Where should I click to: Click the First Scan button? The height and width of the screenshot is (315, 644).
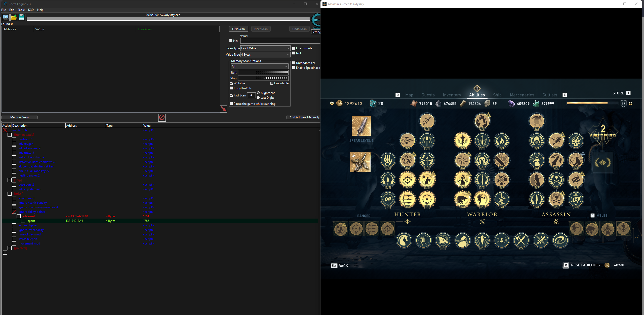(x=238, y=29)
